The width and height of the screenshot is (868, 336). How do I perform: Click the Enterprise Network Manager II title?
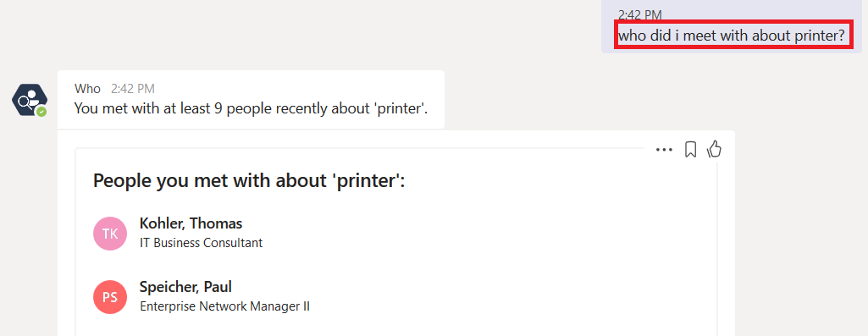tap(224, 306)
